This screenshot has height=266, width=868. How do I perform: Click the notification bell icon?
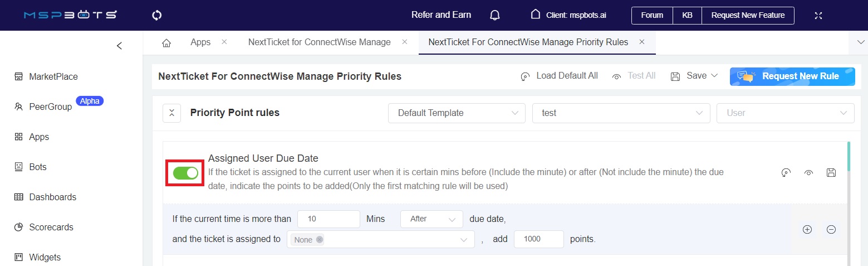(x=494, y=15)
